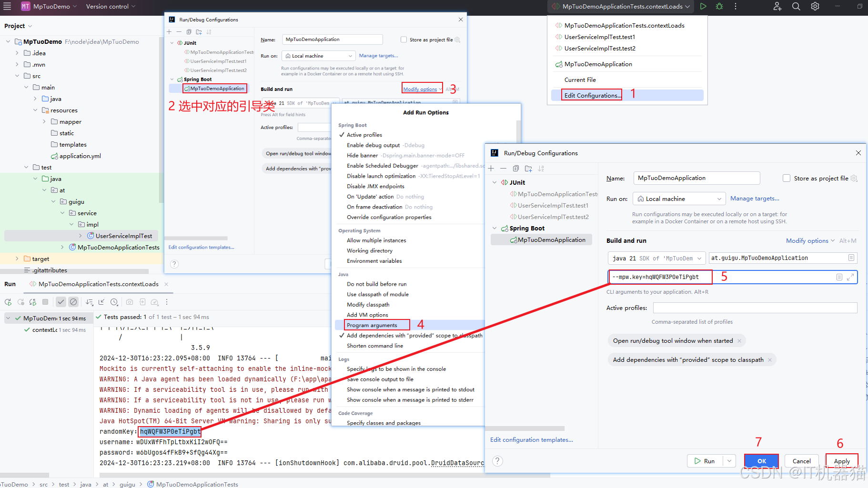Image resolution: width=868 pixels, height=488 pixels.
Task: Click Run button in front dialog
Action: tap(705, 461)
